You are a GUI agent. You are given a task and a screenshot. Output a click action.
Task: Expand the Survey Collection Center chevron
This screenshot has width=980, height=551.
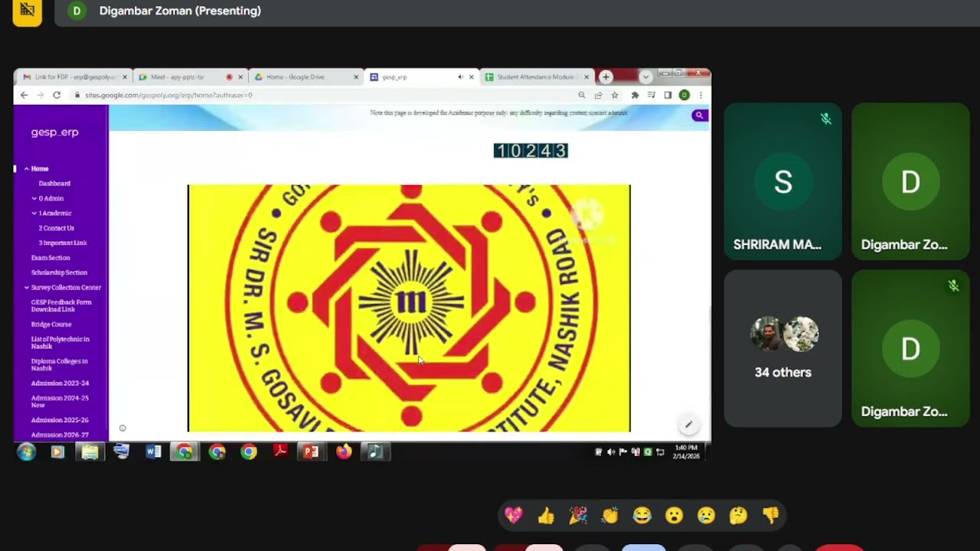27,287
